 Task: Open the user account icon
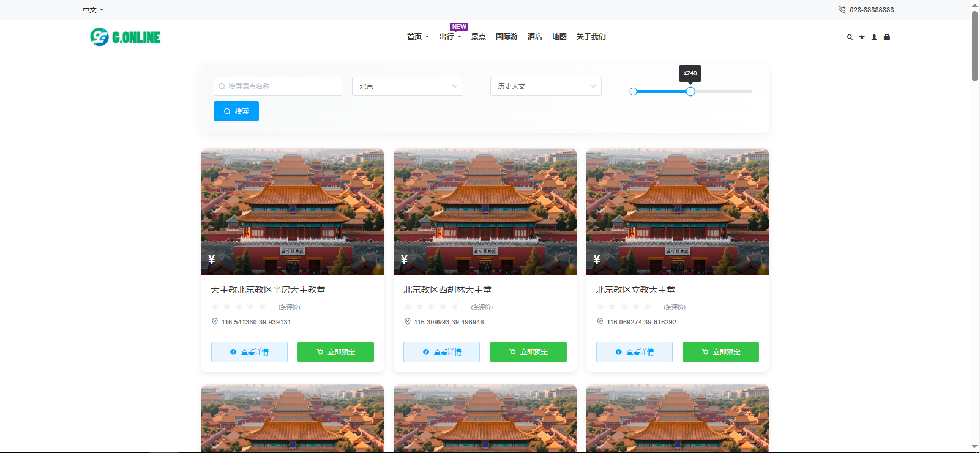(874, 37)
